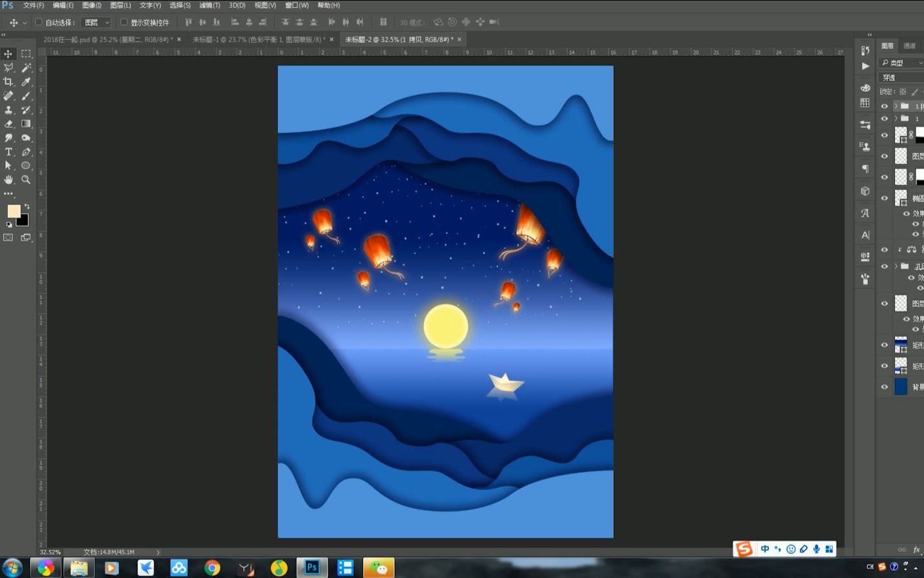Hide the background (背景) layer

[885, 387]
